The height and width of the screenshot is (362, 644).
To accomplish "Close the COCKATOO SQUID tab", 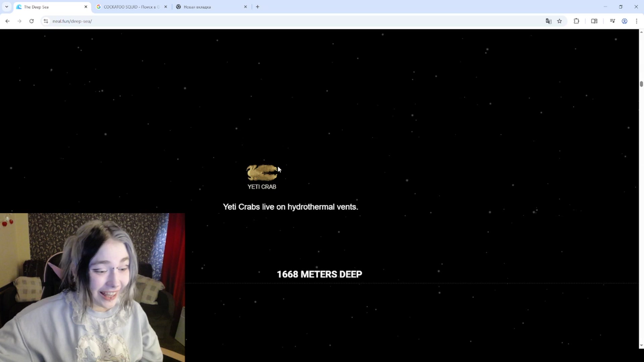I will [166, 7].
